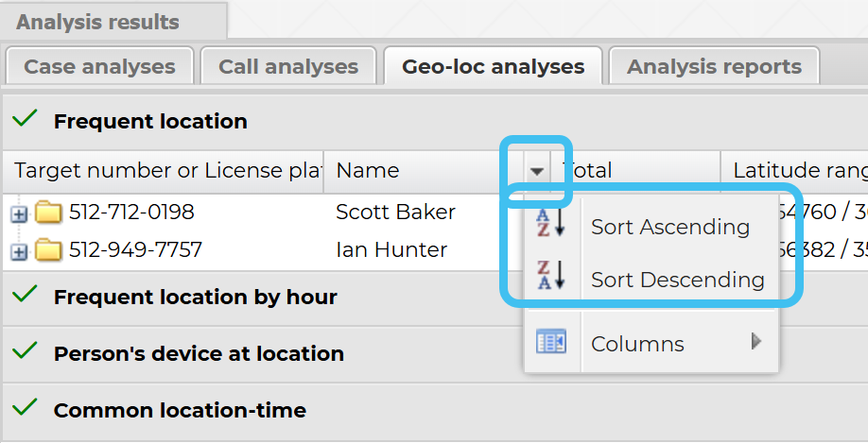Expand the 512-712-0198 tree row

[x=20, y=213]
